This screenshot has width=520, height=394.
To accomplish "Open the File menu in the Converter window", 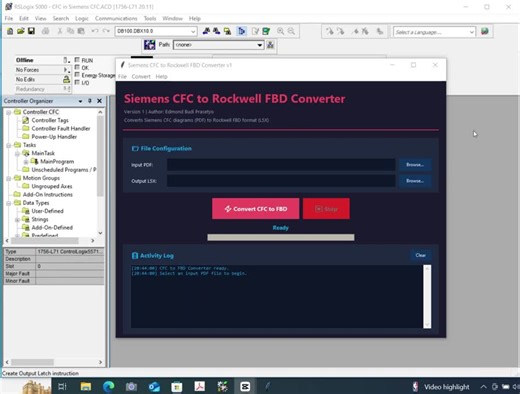I will click(x=122, y=77).
